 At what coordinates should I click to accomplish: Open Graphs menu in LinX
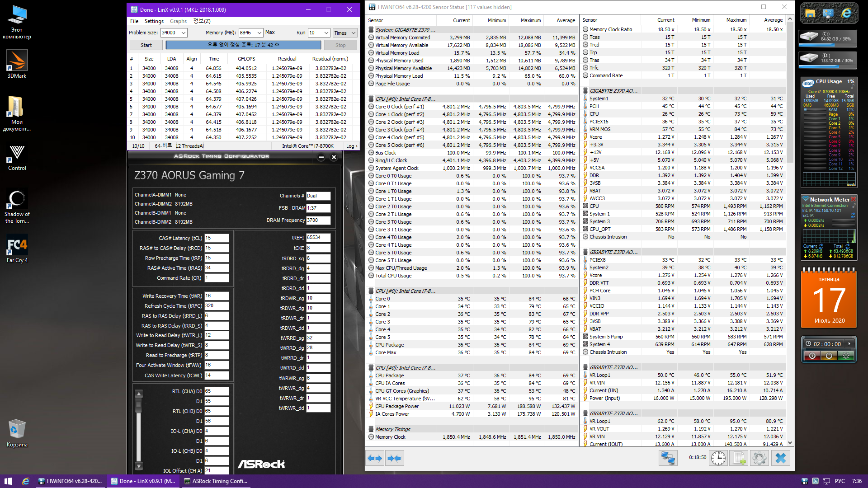(x=178, y=21)
